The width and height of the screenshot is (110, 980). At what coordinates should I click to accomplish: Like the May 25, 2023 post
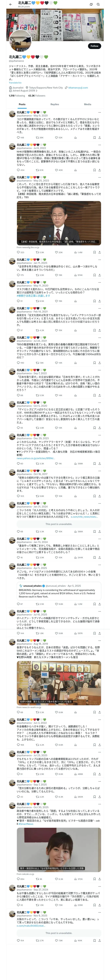[57, 252]
